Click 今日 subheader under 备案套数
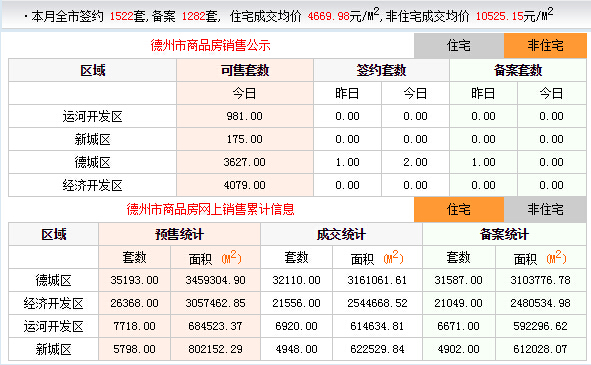Screen dimensions: 591x365 point(551,93)
